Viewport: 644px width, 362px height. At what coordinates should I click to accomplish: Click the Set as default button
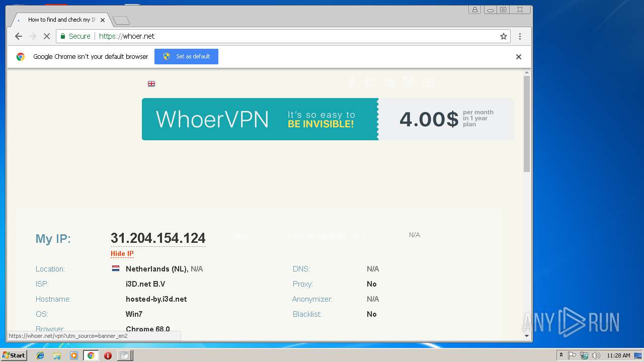(x=186, y=56)
